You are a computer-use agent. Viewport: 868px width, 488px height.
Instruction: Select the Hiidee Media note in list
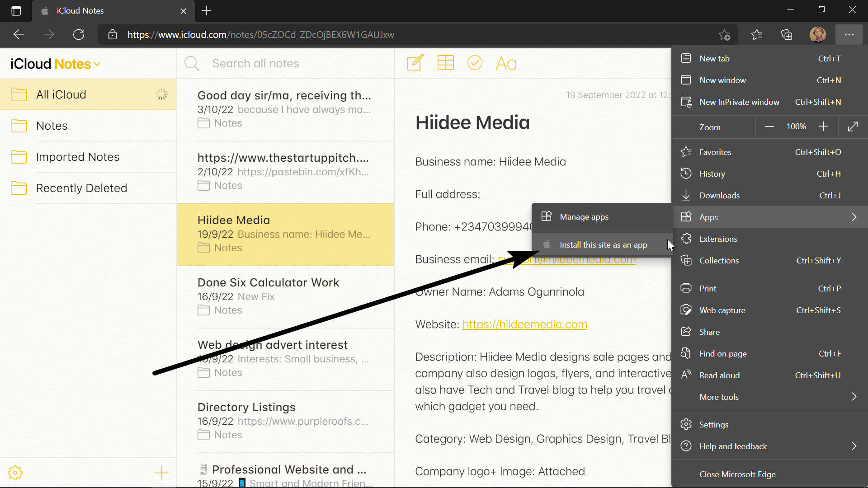click(x=286, y=234)
